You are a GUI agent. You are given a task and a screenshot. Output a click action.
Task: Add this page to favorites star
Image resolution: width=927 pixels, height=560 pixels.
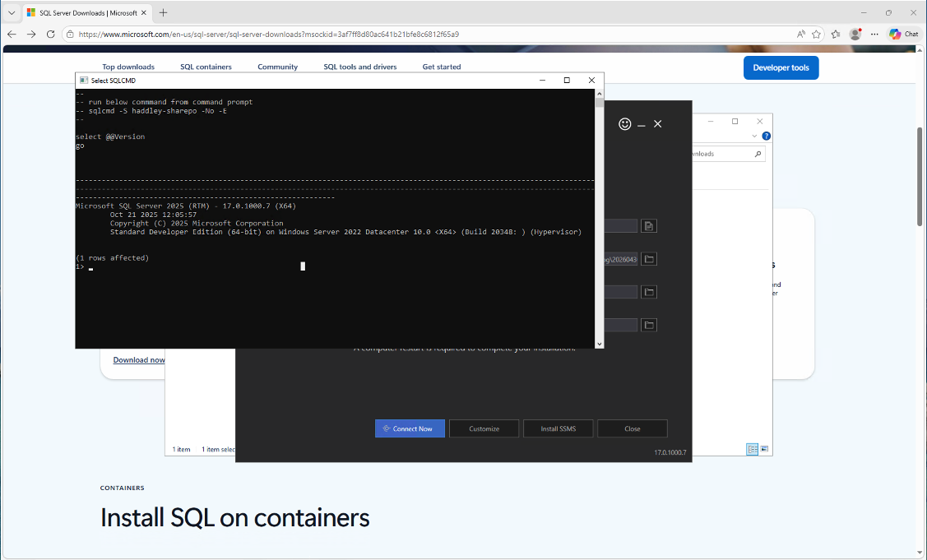click(x=817, y=35)
